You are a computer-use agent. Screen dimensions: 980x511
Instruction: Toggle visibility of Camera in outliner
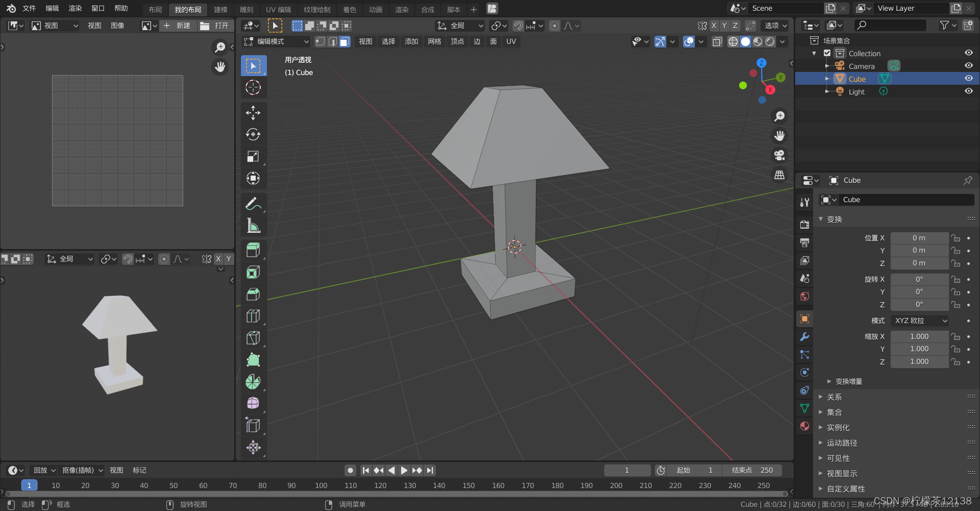[968, 66]
